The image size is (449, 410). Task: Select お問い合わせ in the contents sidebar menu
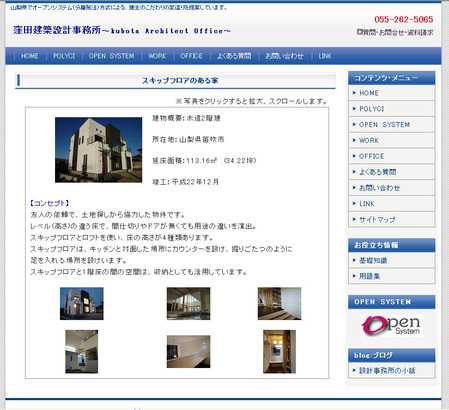[x=392, y=188]
